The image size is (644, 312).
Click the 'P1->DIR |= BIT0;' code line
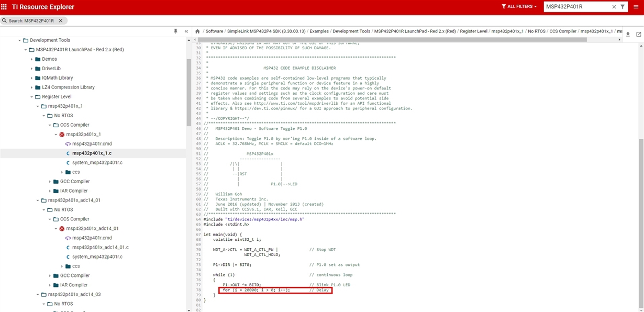coord(232,265)
